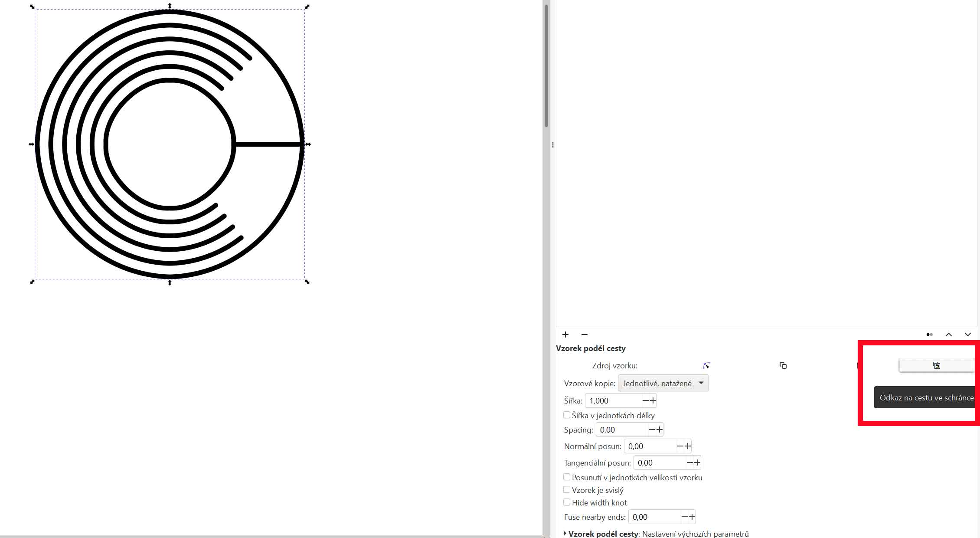Check Posunutí v jednotkách velikosti vzorku
The width and height of the screenshot is (980, 538).
[567, 477]
